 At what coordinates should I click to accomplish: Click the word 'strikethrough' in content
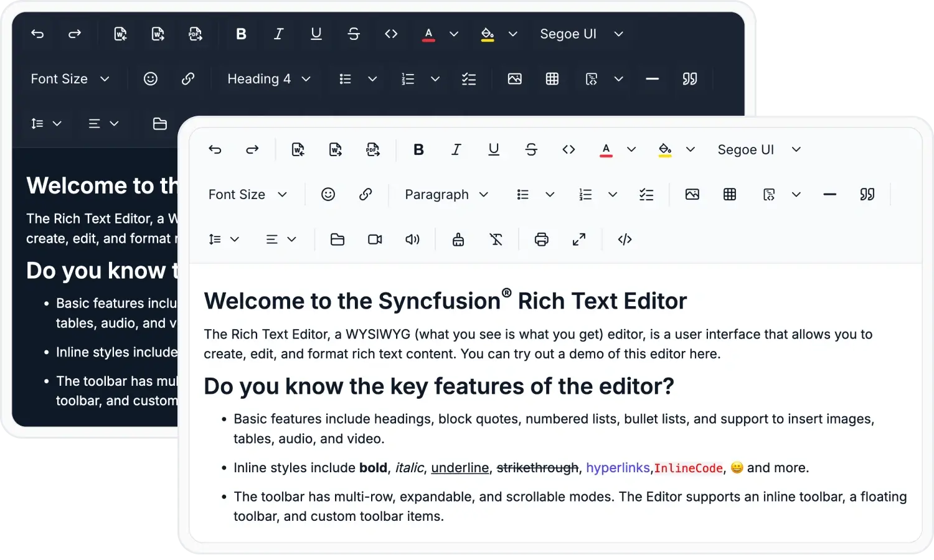(x=537, y=468)
